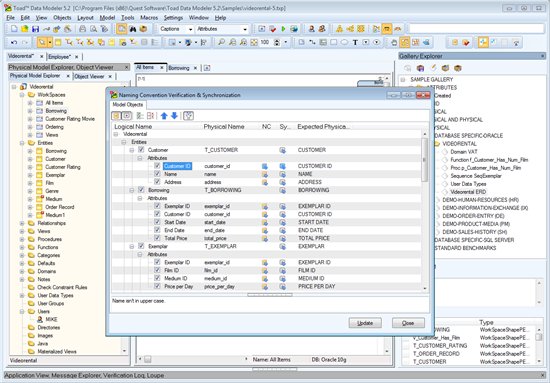Viewport: 550px width, 383px height.
Task: Select the pointer Select tool
Action: [x=42, y=42]
